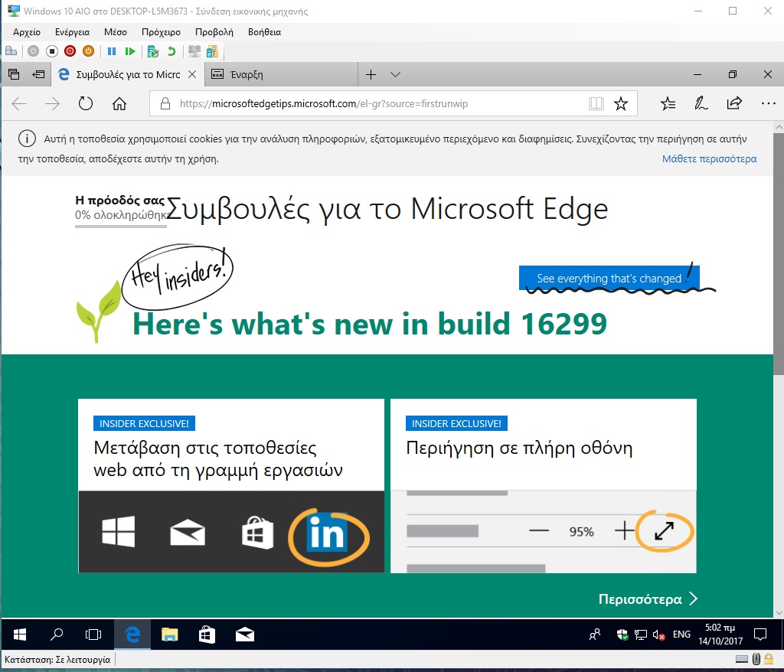Close the Συμβουλές για το Micro tab

[x=192, y=74]
